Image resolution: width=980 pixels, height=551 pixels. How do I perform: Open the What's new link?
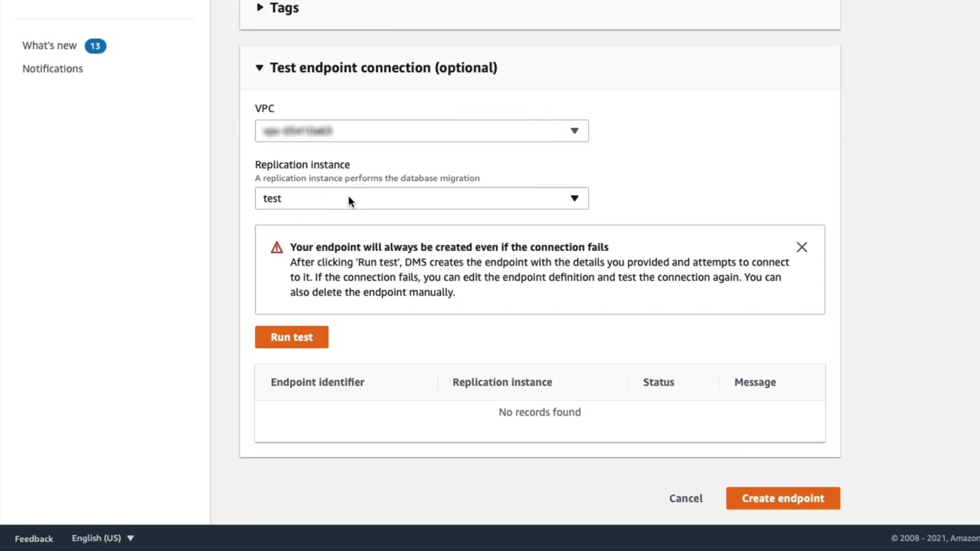coord(50,46)
